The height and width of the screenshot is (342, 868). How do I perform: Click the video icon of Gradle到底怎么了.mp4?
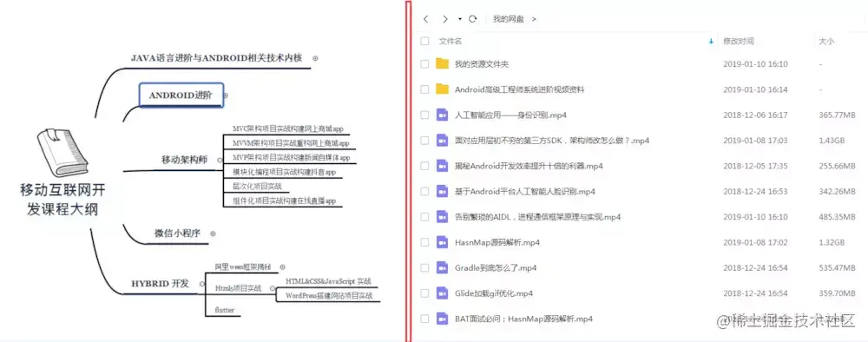442,267
